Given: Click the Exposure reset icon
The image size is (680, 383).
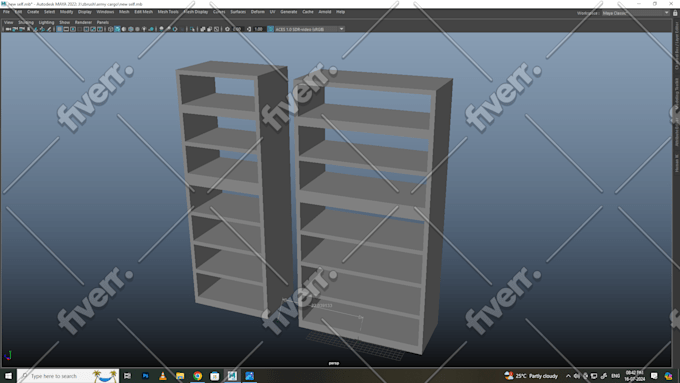Looking at the screenshot, I should point(227,29).
